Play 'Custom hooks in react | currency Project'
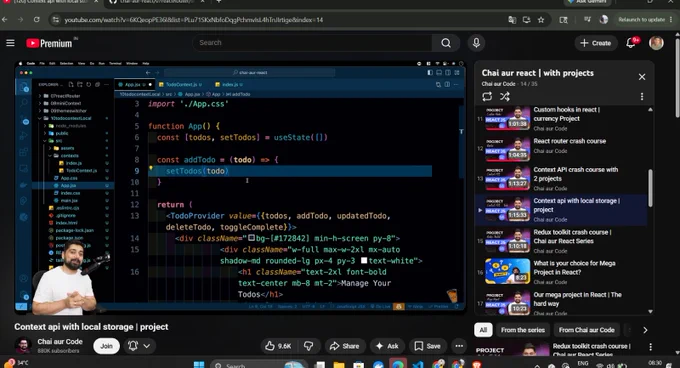Screen dimensions: 680x368 click(562, 118)
